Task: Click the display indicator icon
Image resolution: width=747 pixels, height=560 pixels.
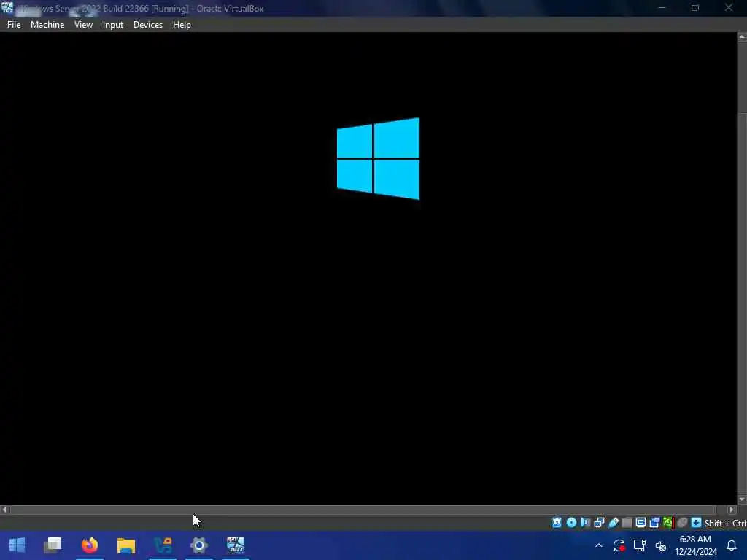Action: (640, 523)
